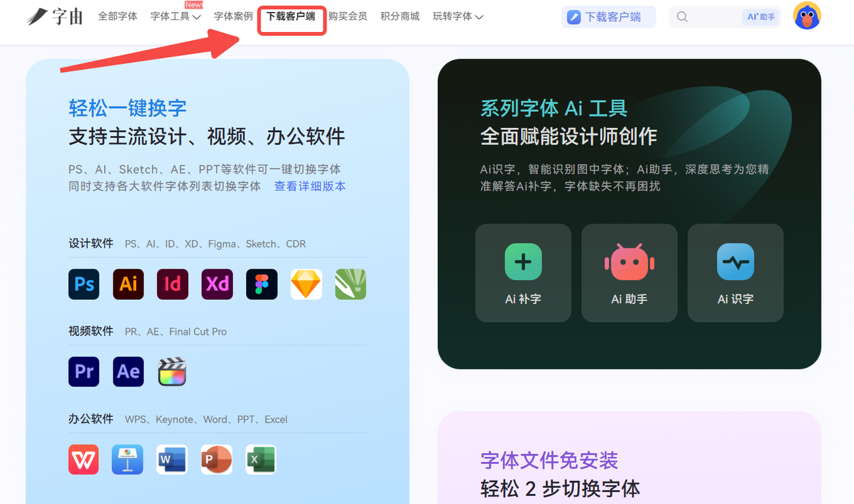Open the Final Cut Pro icon
Screen dimensions: 854x504
[172, 371]
